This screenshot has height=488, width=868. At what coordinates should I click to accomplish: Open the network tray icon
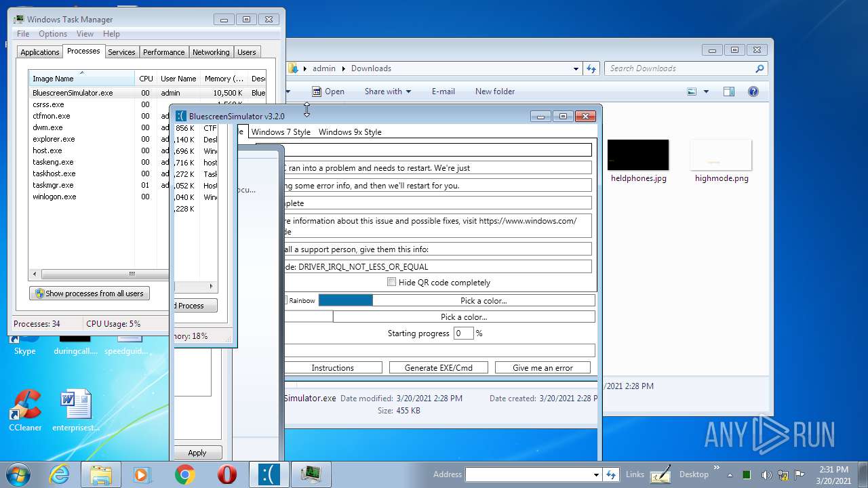tap(783, 474)
